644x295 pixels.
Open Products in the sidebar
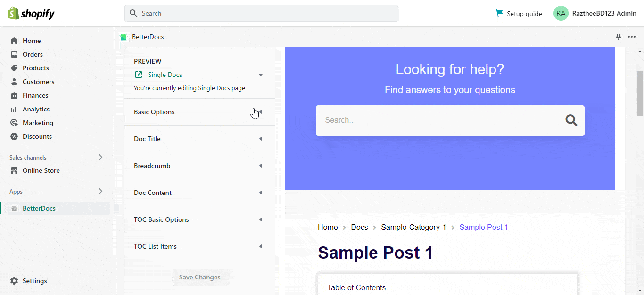[36, 68]
